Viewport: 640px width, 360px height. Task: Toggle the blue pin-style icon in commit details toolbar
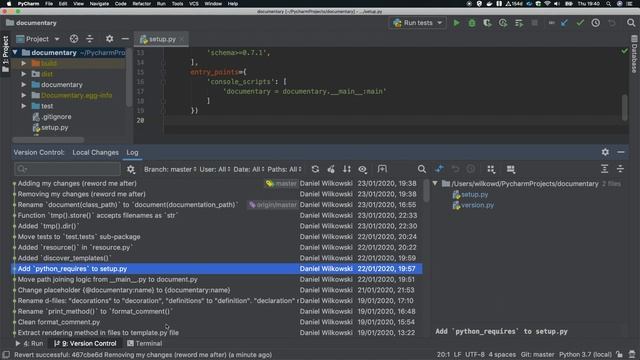[440, 169]
